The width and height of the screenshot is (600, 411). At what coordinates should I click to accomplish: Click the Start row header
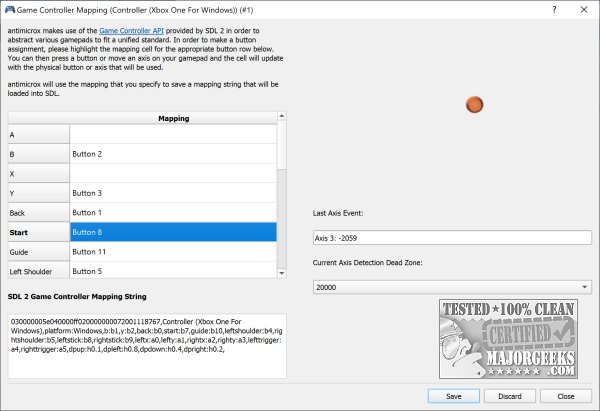[x=39, y=232]
